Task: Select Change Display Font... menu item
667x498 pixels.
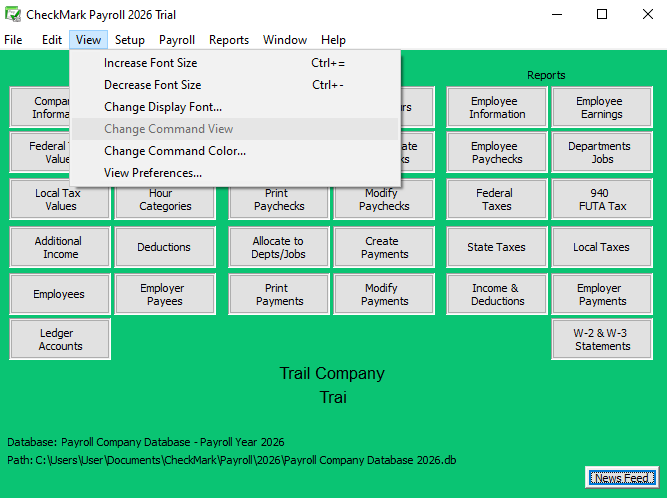Action: 235,107
